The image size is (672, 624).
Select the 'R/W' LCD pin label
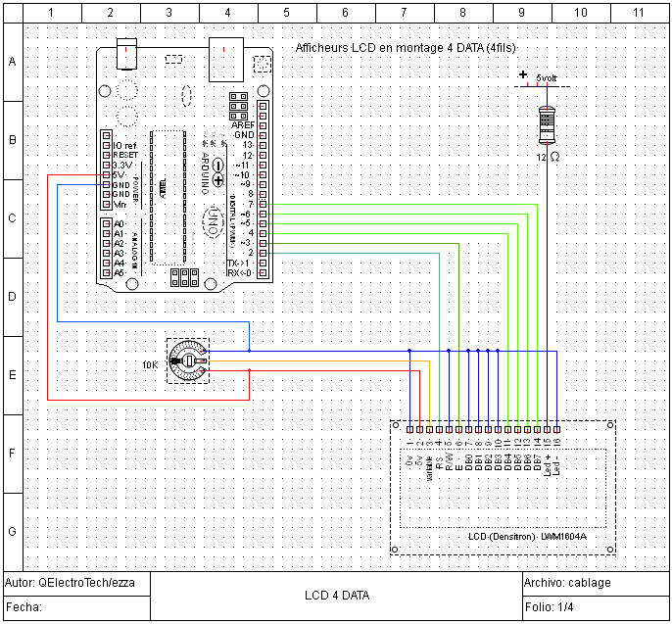[x=449, y=461]
